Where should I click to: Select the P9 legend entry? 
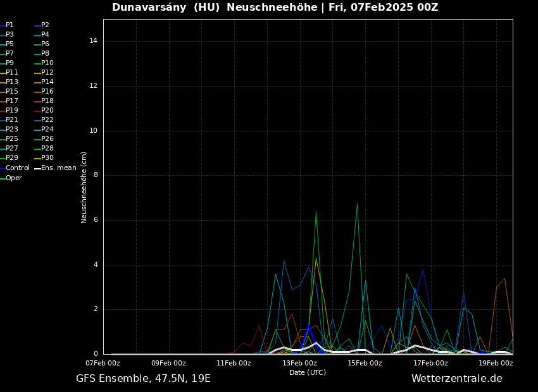(x=9, y=63)
